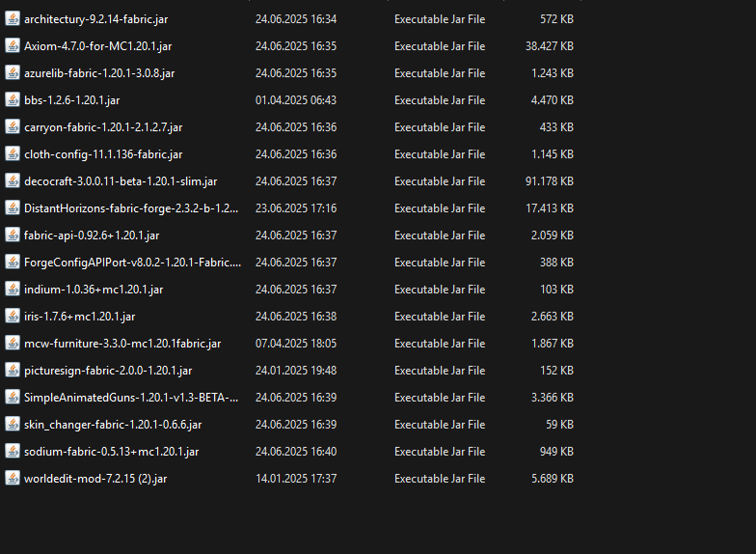Click Executable Jar File type in Axiom row
Image resolution: width=756 pixels, height=554 pixels.
pyautogui.click(x=440, y=46)
